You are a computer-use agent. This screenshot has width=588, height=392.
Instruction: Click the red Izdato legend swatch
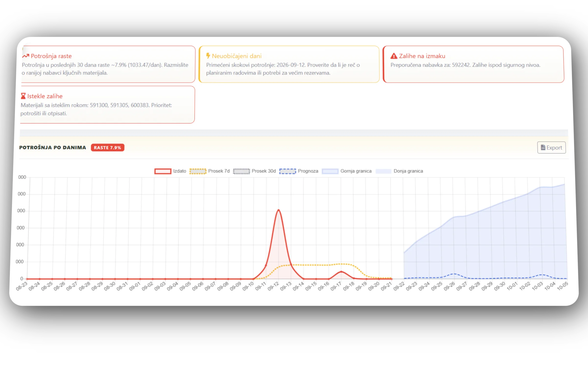pos(163,171)
